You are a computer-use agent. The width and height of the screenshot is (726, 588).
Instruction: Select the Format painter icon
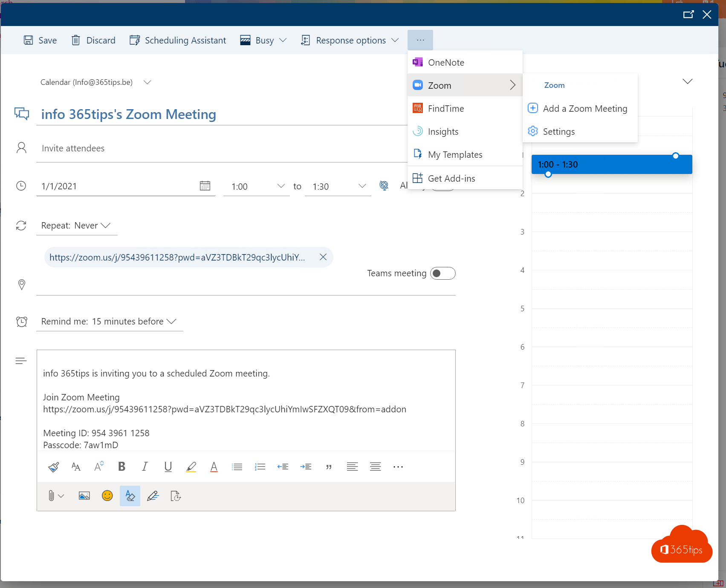53,466
